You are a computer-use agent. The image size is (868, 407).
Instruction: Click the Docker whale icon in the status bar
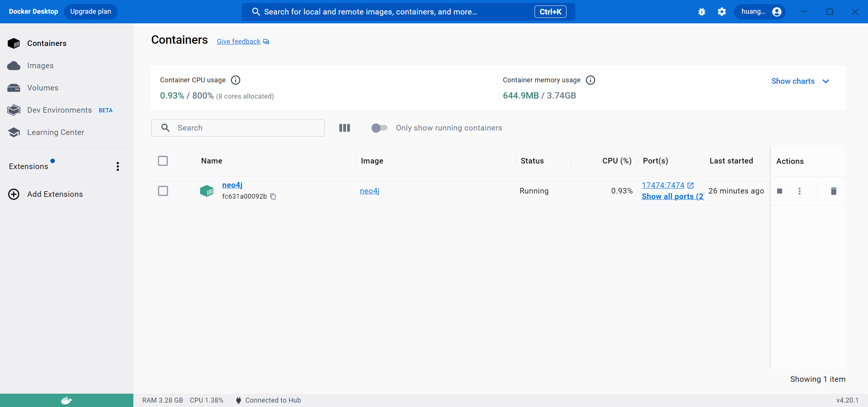point(67,400)
